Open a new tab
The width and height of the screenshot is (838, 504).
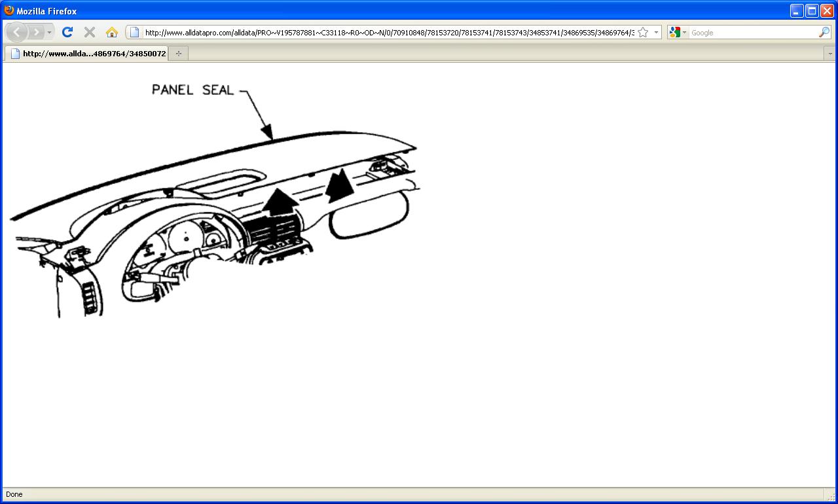pos(178,54)
